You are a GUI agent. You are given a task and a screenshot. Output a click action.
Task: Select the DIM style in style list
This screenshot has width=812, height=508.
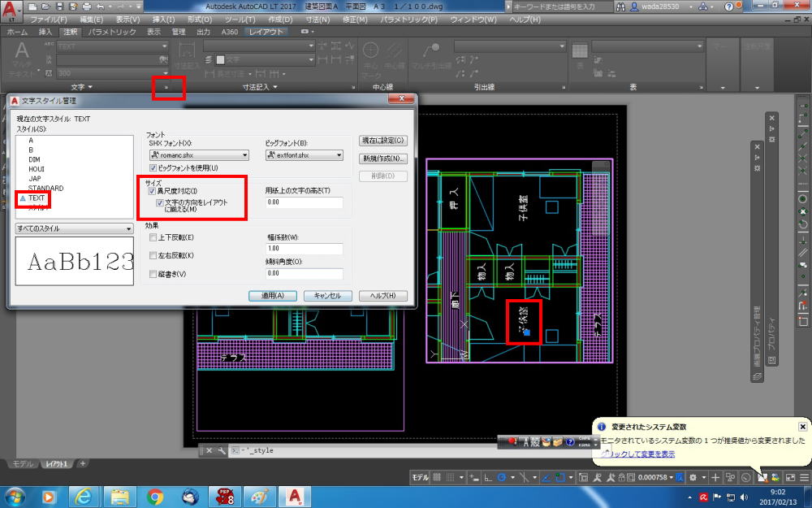click(34, 159)
